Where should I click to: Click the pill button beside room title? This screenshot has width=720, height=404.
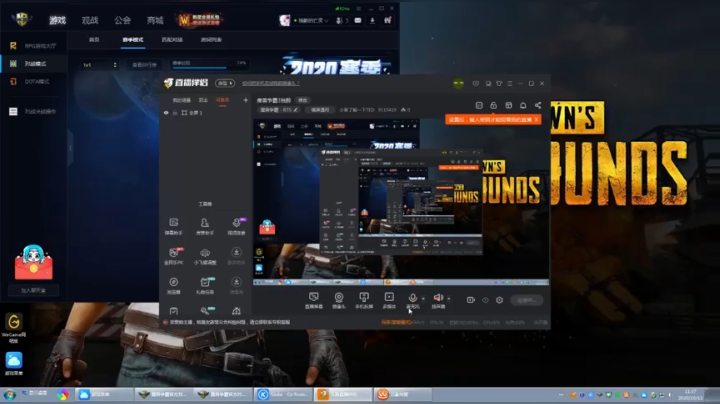[303, 100]
